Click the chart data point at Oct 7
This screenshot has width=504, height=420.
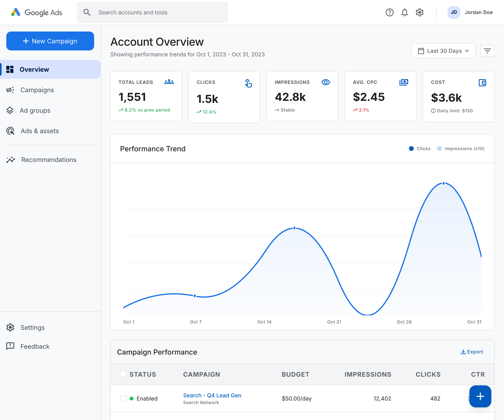[x=195, y=296]
